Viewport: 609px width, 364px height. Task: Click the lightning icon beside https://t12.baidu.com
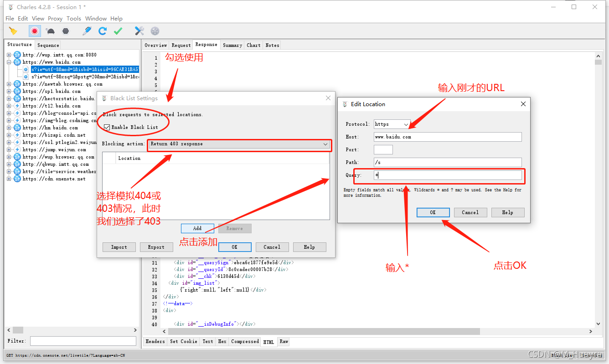pos(17,106)
